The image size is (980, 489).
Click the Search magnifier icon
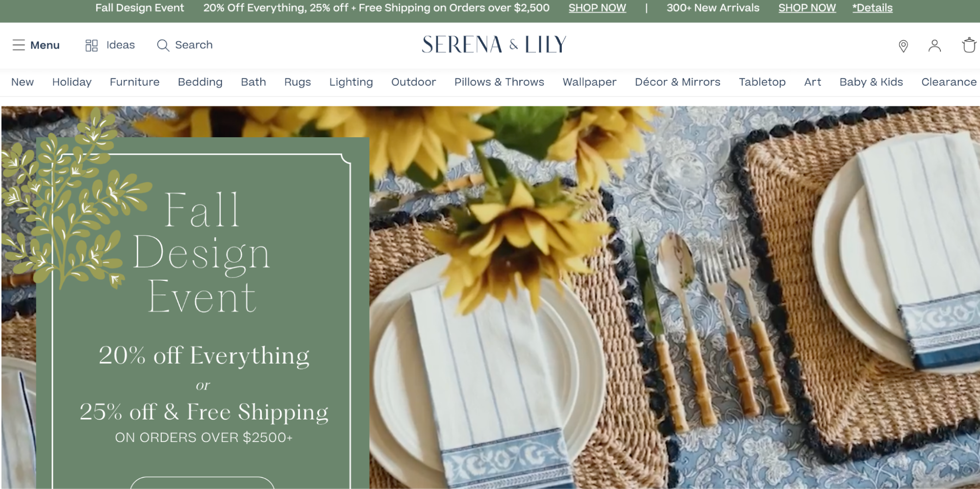(x=163, y=46)
